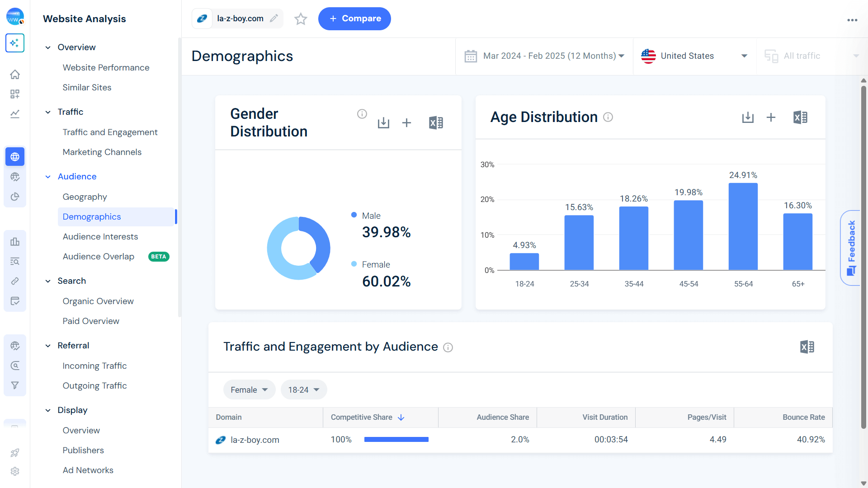Click the Compare button
868x488 pixels.
354,19
